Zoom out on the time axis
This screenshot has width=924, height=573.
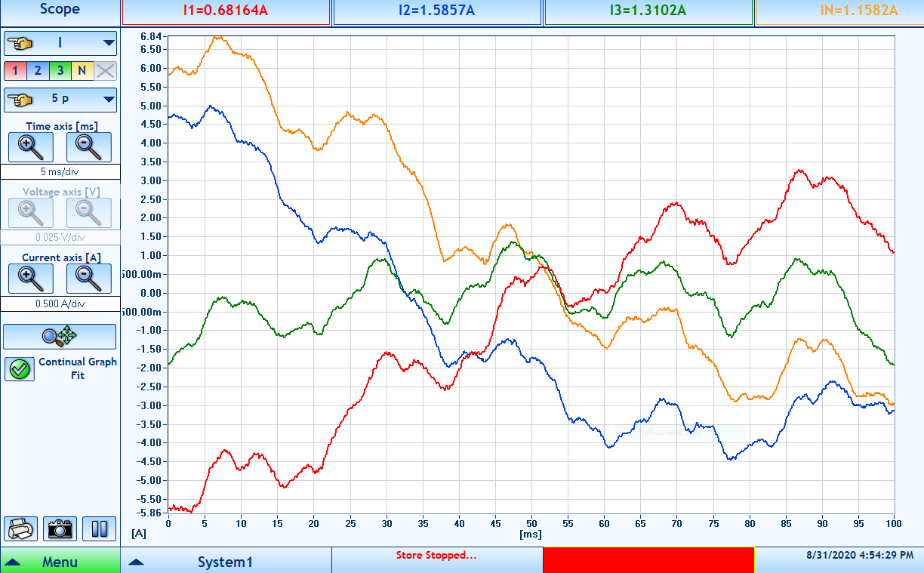pos(89,147)
